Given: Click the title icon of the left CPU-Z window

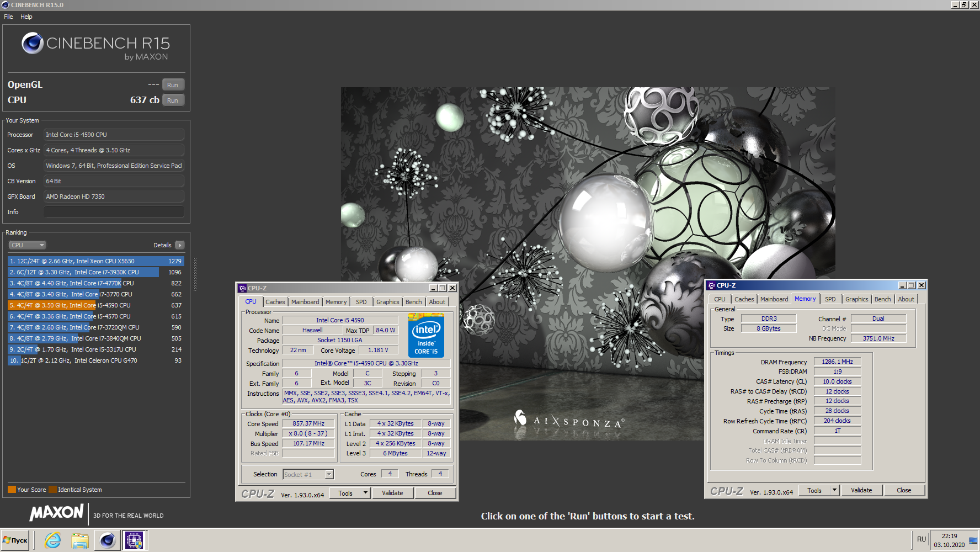Looking at the screenshot, I should click(242, 288).
